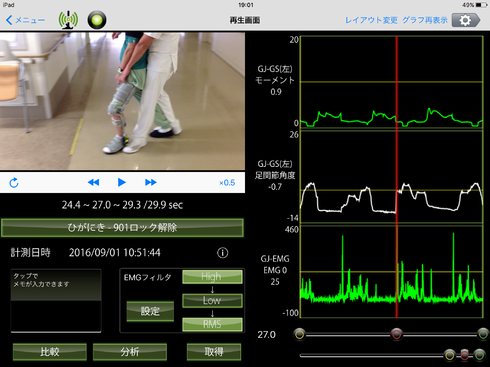Tap グラフ再表示

pyautogui.click(x=425, y=20)
